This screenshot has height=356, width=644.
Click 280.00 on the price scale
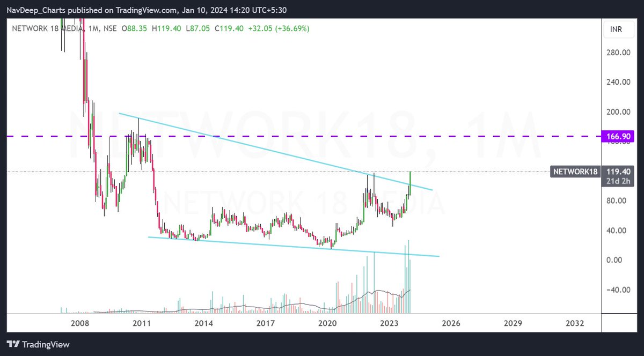(618, 53)
